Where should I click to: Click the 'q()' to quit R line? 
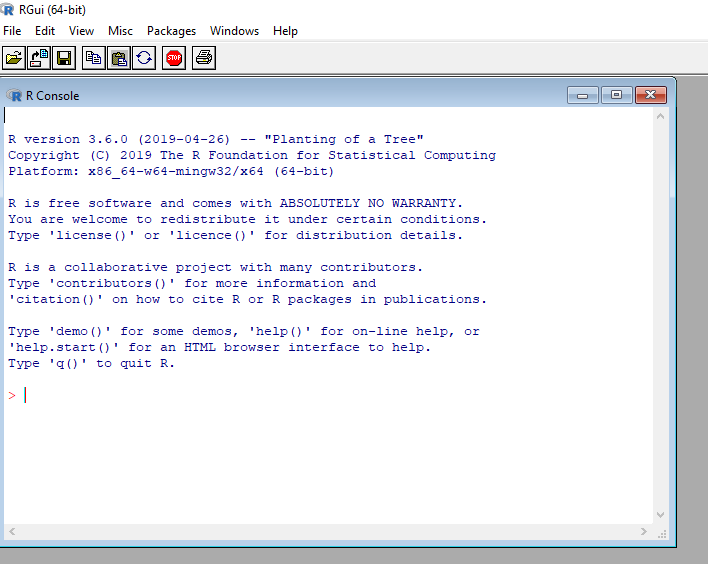91,364
